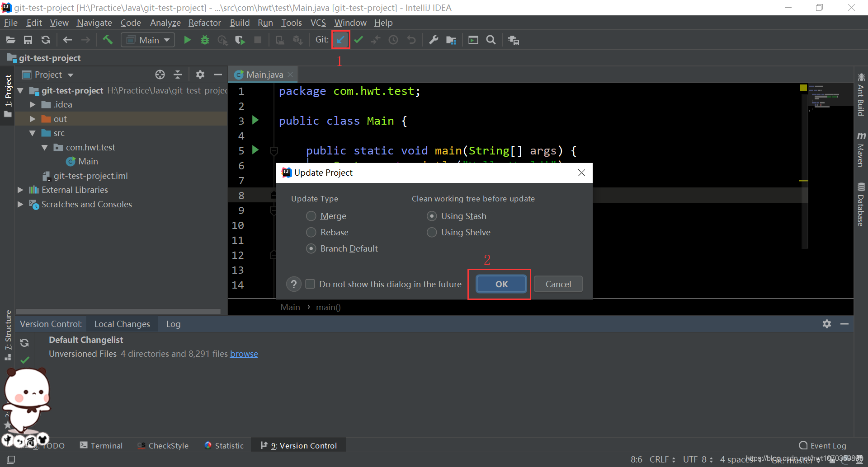
Task: Click the Search Everywhere magnifier icon
Action: (491, 40)
